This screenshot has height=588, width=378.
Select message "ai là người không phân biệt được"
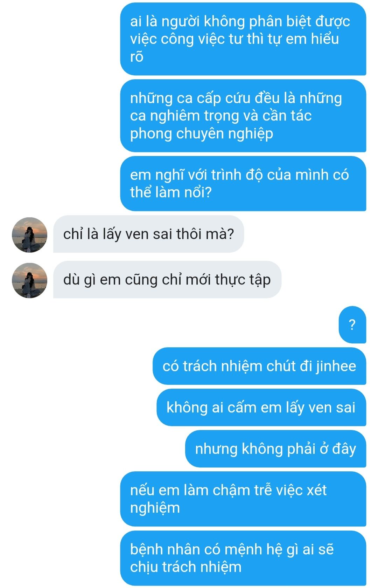pyautogui.click(x=243, y=39)
